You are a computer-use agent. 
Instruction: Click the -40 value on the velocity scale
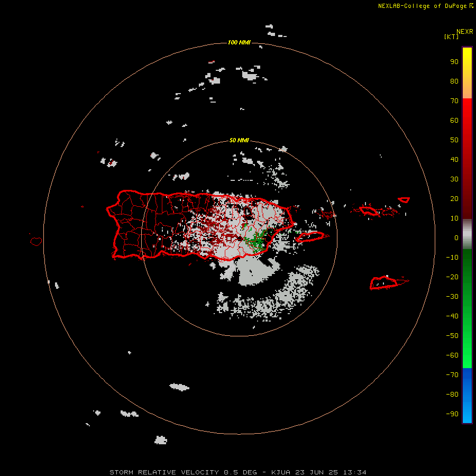tap(452, 316)
